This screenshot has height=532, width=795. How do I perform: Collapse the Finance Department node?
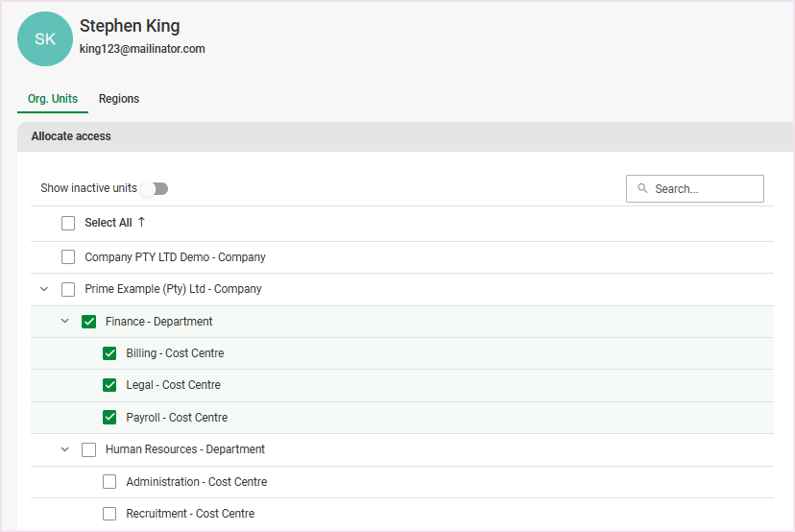point(65,322)
